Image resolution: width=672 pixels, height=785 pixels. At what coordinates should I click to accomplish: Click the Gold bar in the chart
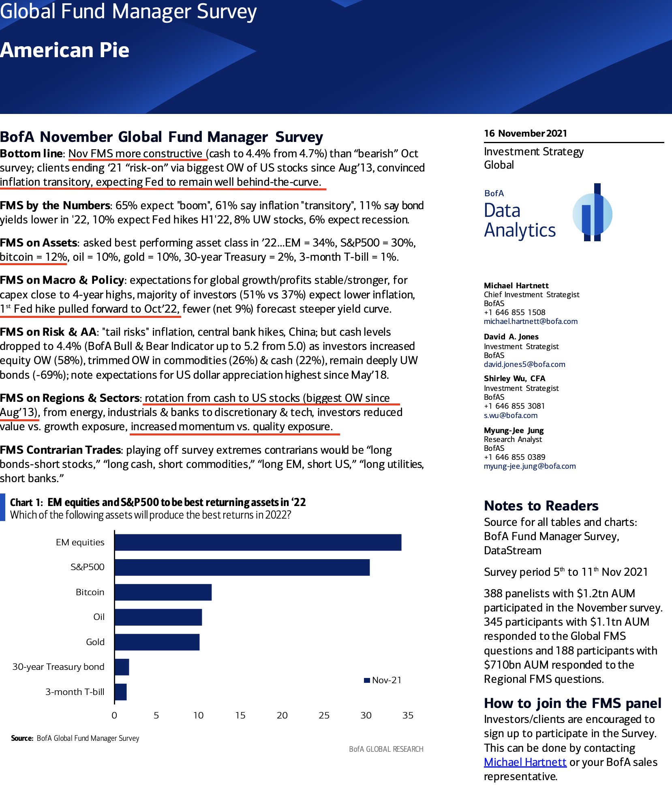[x=157, y=642]
